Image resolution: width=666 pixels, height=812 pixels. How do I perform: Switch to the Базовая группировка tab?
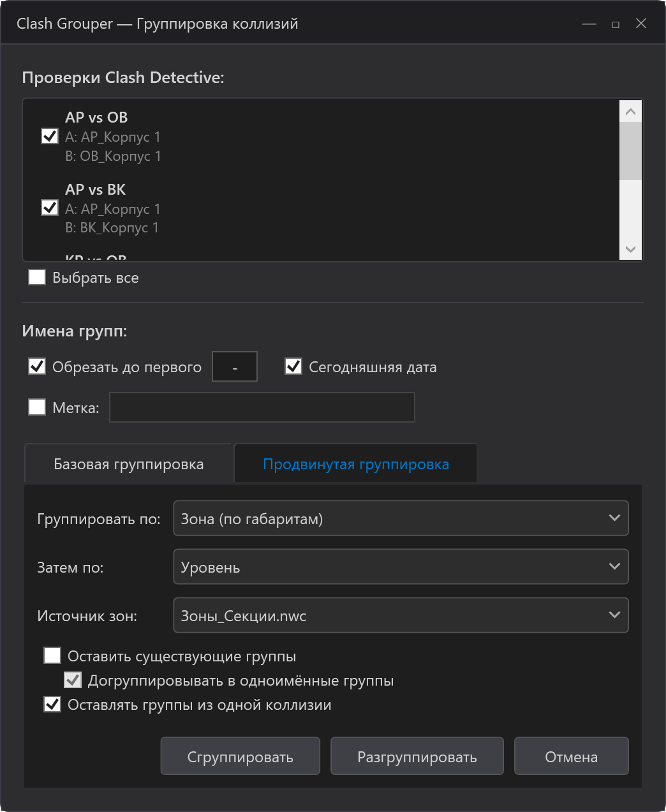pyautogui.click(x=128, y=464)
